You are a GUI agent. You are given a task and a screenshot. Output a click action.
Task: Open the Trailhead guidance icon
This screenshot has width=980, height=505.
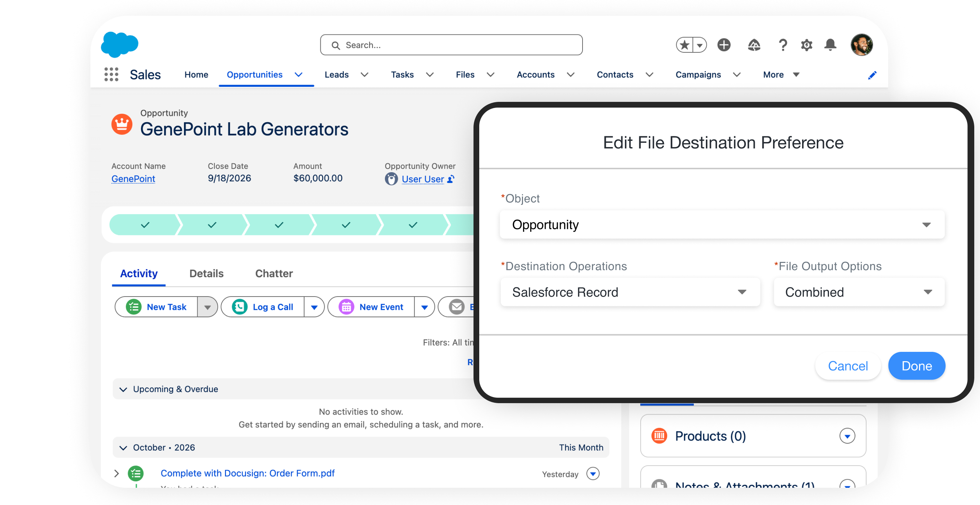[754, 45]
